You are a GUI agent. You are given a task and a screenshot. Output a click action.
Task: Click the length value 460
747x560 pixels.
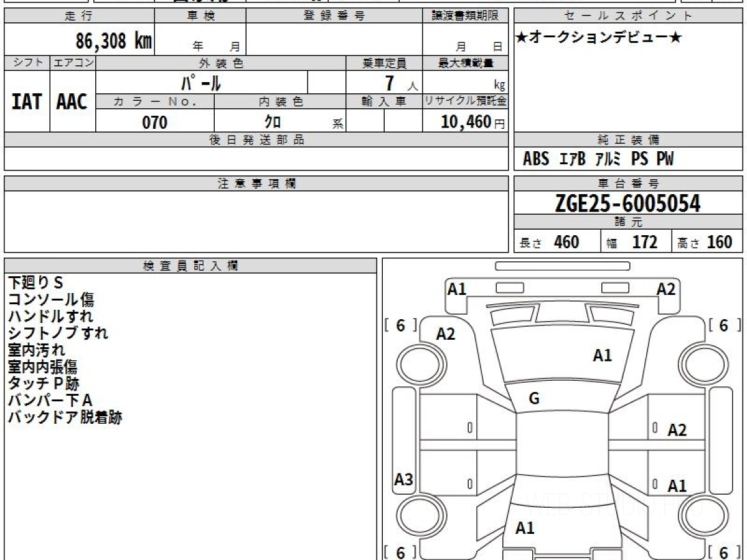pos(566,242)
